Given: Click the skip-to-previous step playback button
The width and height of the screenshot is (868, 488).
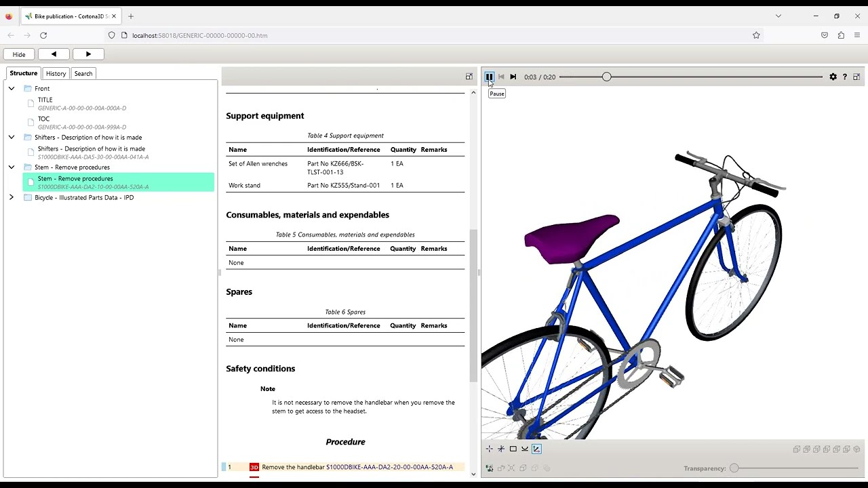Looking at the screenshot, I should pos(501,77).
